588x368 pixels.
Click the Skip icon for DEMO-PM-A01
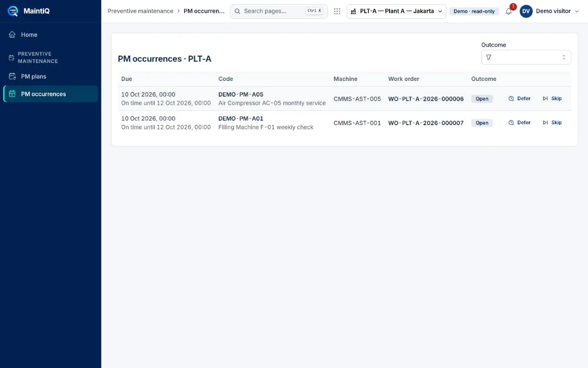pyautogui.click(x=545, y=123)
